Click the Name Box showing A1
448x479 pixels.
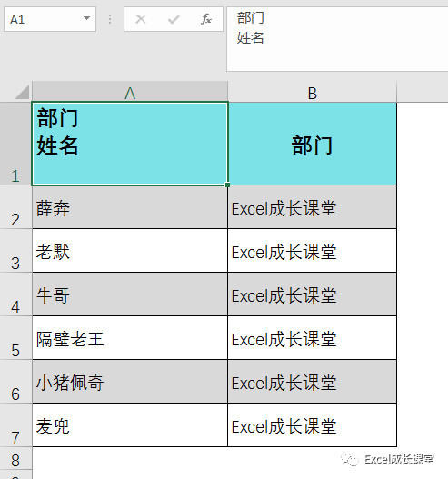click(x=50, y=19)
